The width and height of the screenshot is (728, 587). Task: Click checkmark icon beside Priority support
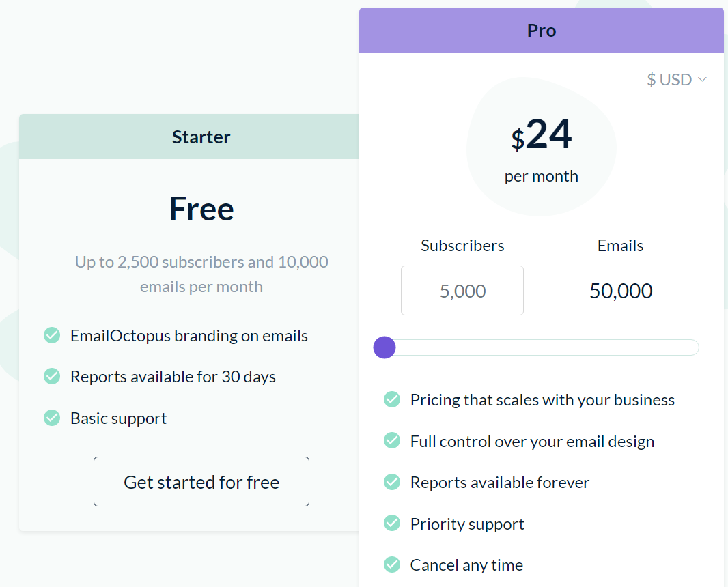pyautogui.click(x=392, y=524)
